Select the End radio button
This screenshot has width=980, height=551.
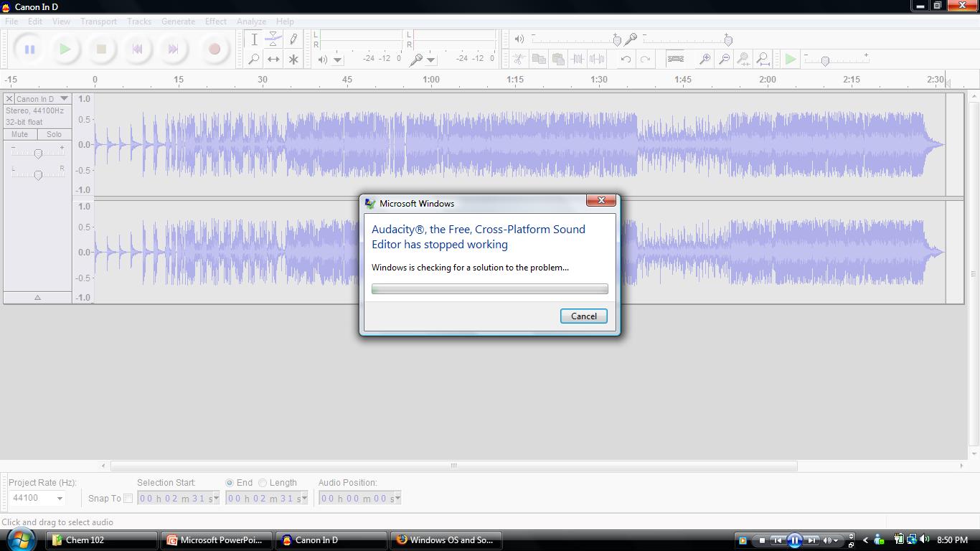[x=230, y=483]
